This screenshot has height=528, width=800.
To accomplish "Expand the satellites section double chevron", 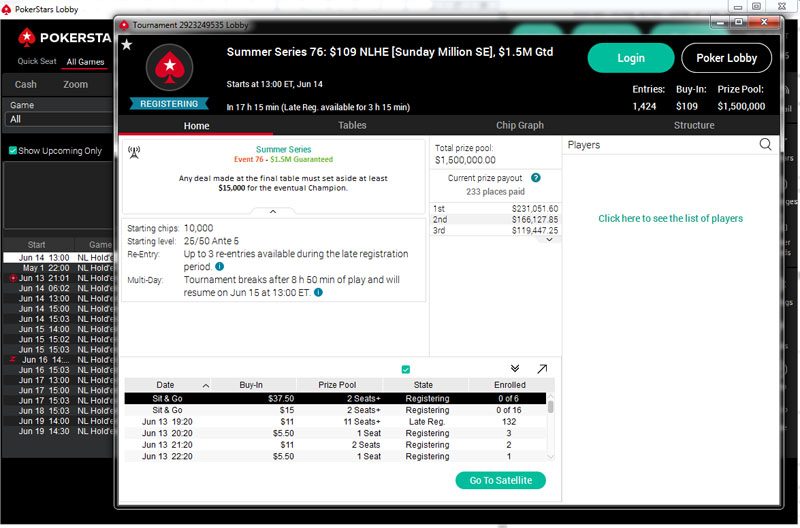I will (x=515, y=368).
